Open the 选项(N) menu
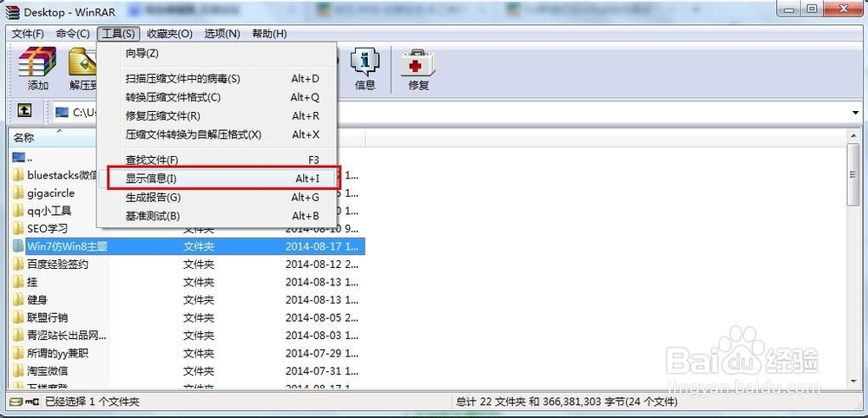The width and height of the screenshot is (868, 418). tap(222, 34)
